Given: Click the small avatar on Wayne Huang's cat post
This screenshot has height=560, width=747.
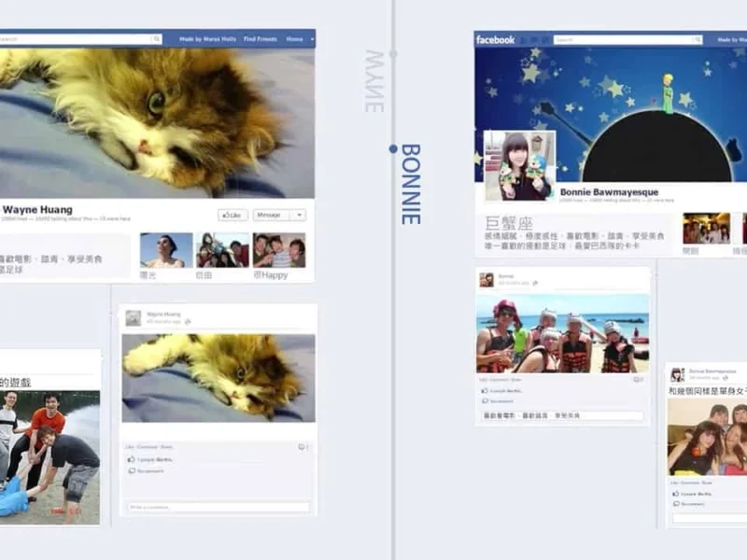Looking at the screenshot, I should click(x=134, y=318).
